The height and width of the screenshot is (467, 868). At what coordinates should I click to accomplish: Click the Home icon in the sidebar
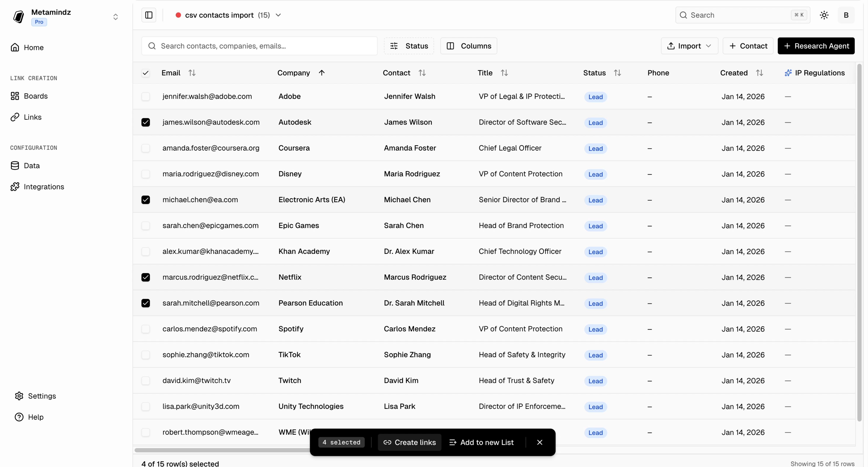(15, 47)
